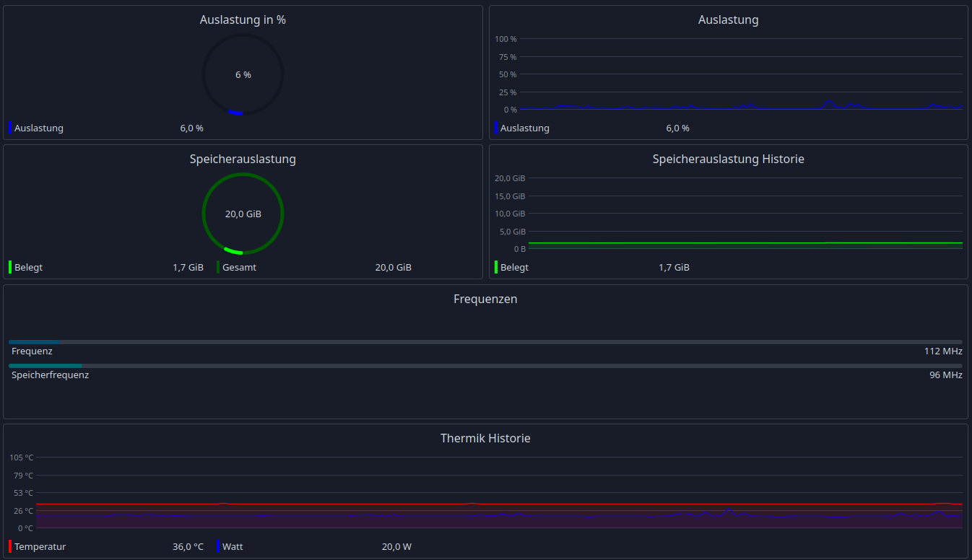This screenshot has width=972, height=560.
Task: Click "Auslastung" legend label below the usage line chart
Action: point(525,128)
